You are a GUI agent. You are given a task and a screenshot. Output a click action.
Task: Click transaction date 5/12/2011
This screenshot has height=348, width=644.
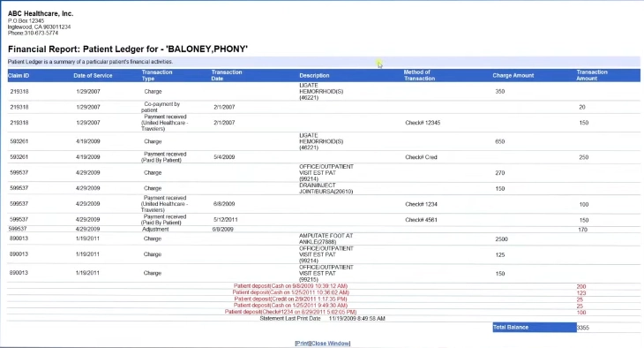226,220
